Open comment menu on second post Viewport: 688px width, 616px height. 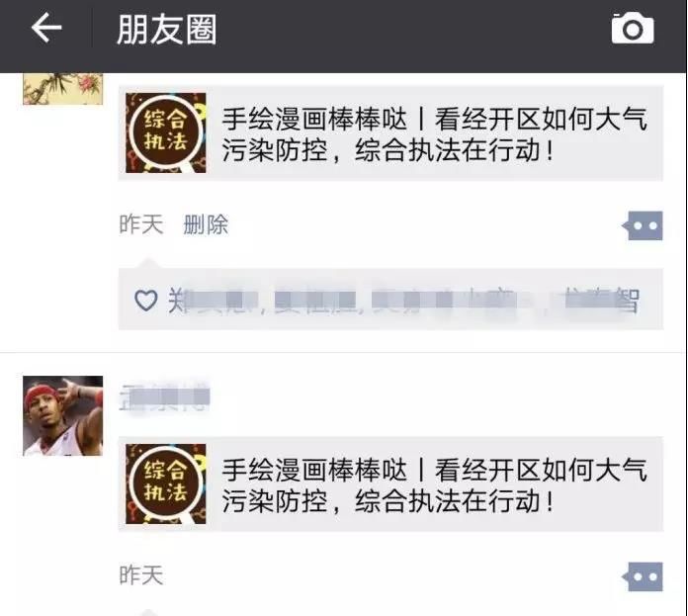click(x=643, y=576)
